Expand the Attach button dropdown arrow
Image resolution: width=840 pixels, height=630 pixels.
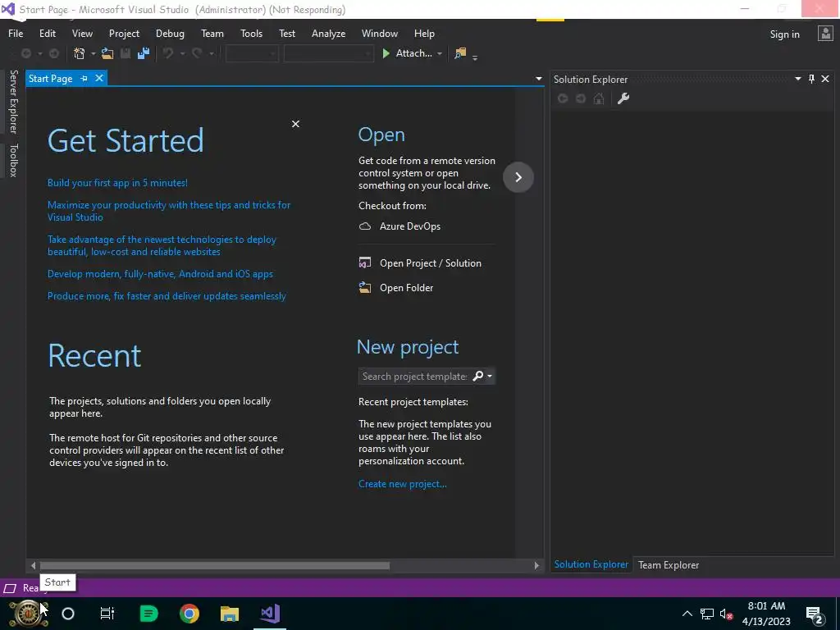point(440,53)
